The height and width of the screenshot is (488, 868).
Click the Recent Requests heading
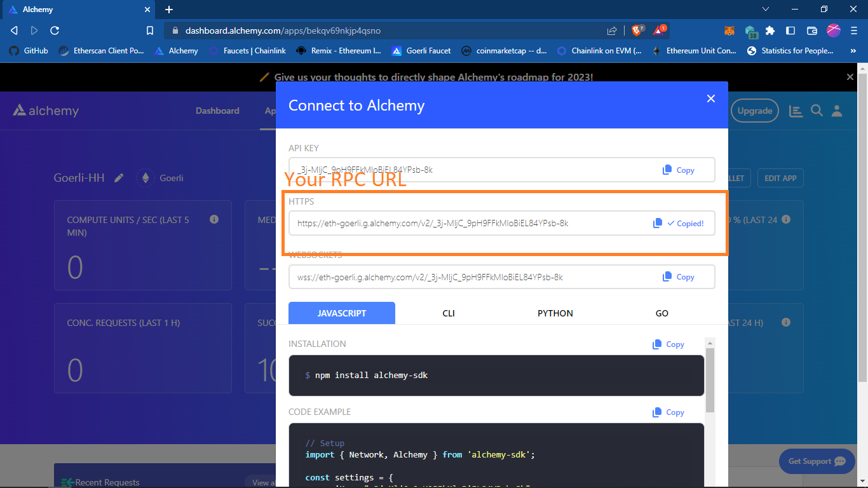click(x=107, y=482)
